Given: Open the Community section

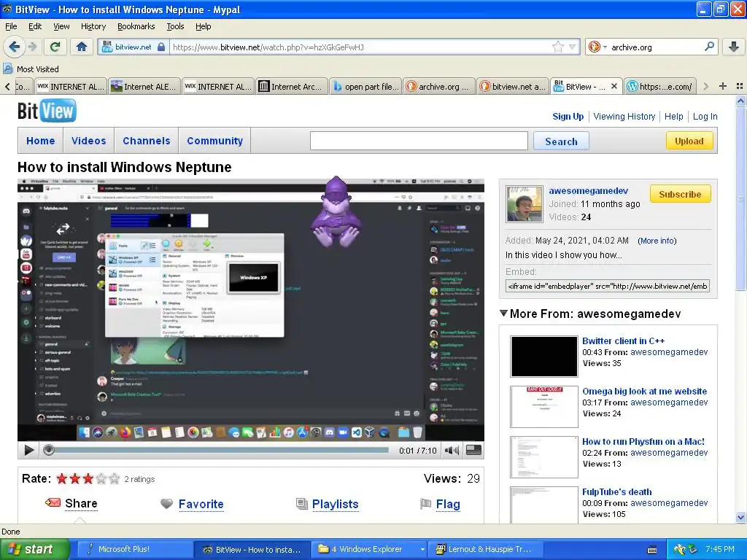Looking at the screenshot, I should 215,141.
